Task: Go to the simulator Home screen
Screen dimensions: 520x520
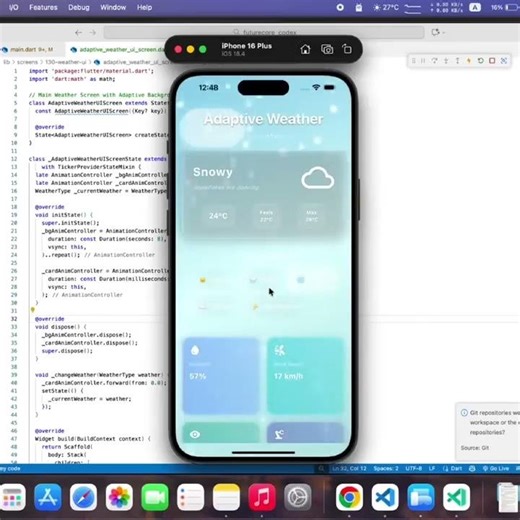Action: click(x=305, y=49)
